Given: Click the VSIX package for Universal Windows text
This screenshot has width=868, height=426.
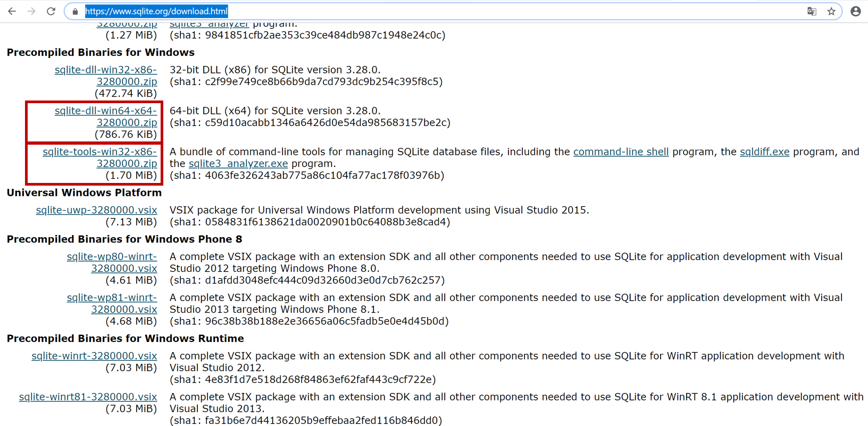Looking at the screenshot, I should tap(379, 210).
